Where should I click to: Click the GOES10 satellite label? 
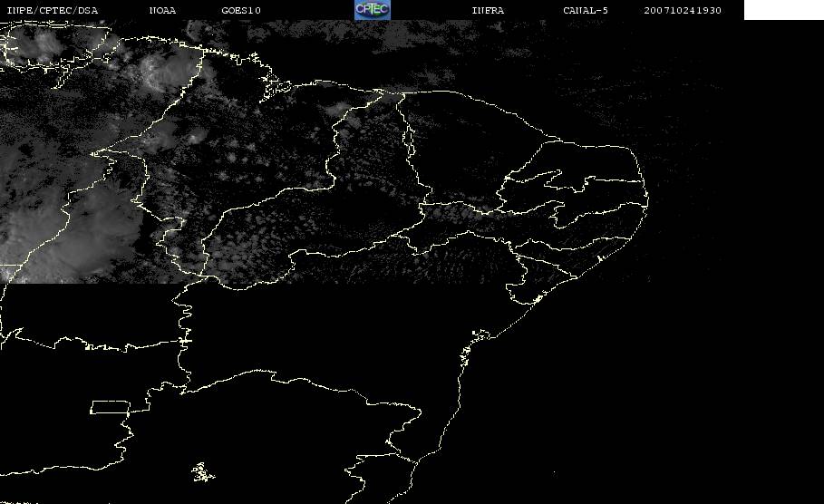pos(241,11)
